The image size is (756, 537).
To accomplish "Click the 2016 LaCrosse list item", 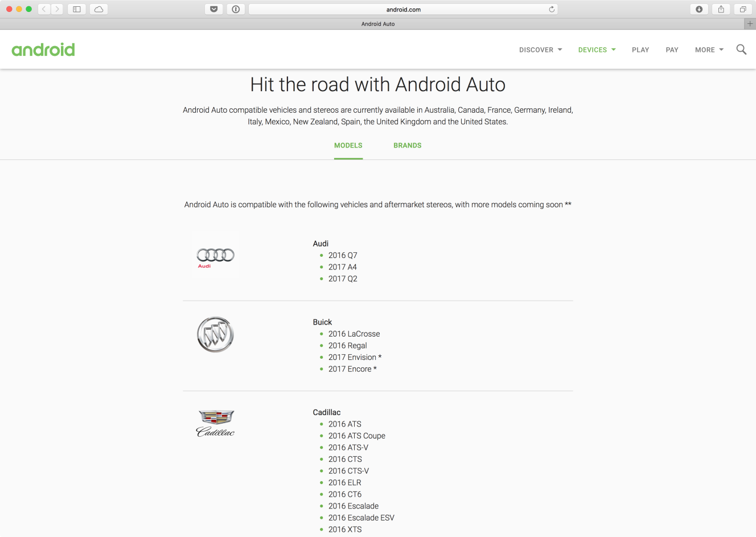I will 354,334.
